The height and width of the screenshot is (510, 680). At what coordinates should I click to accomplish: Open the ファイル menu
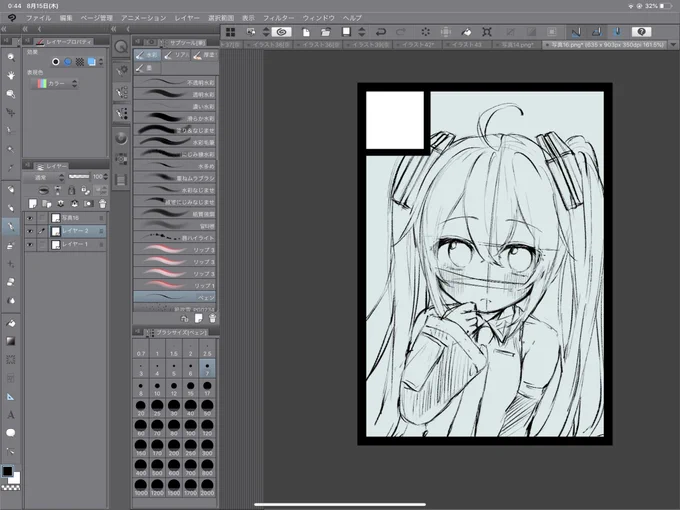(x=39, y=18)
